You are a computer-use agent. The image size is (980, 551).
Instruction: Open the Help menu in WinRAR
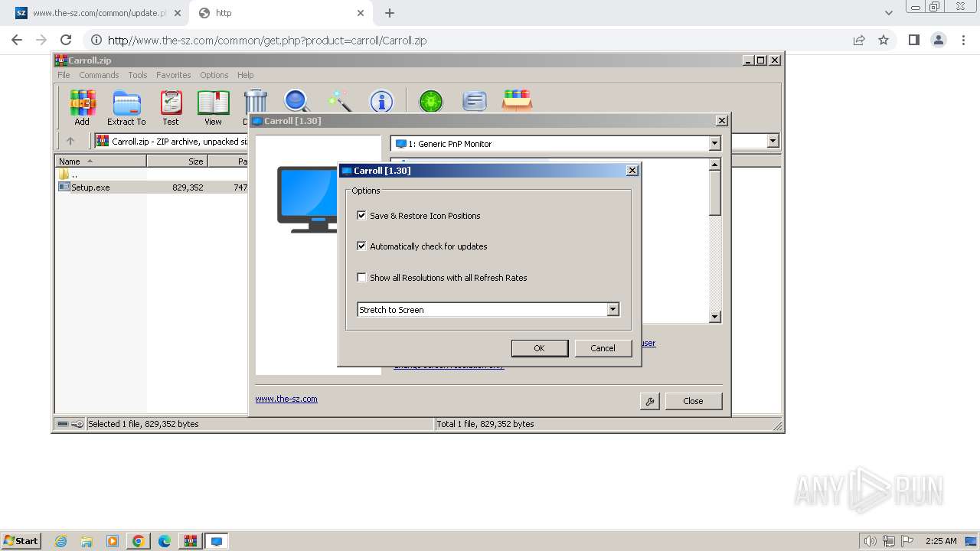click(x=245, y=75)
